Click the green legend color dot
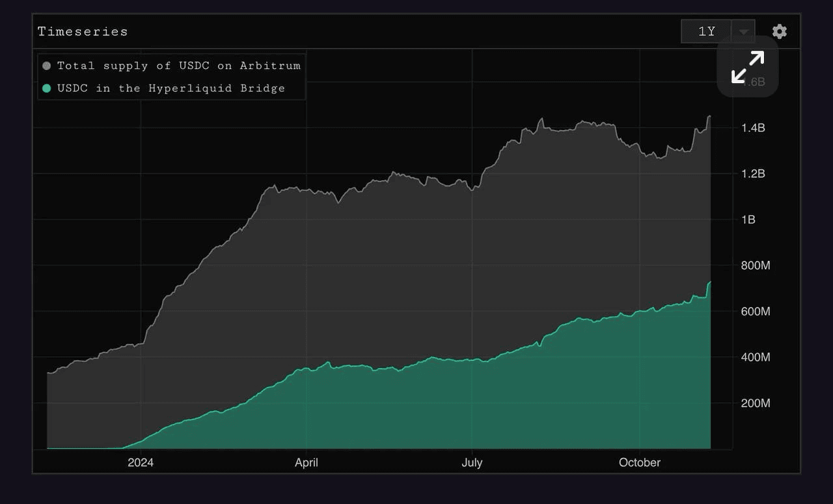833x504 pixels. 46,88
